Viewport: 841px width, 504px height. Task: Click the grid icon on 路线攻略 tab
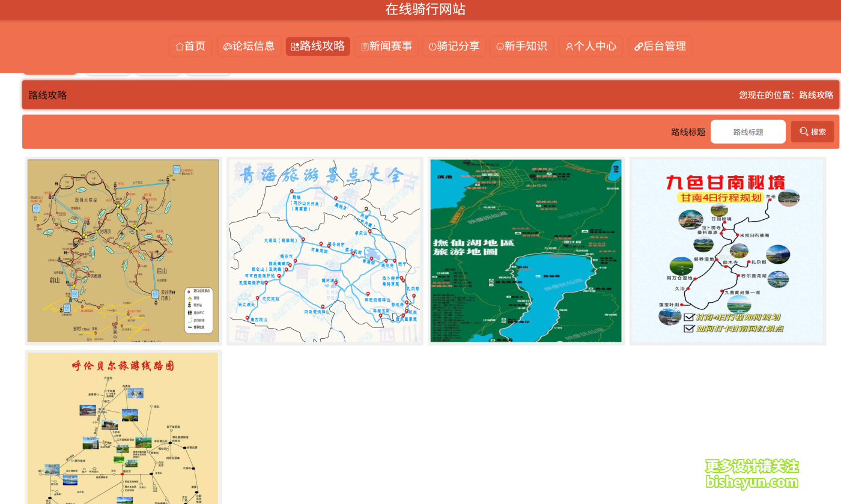click(294, 46)
